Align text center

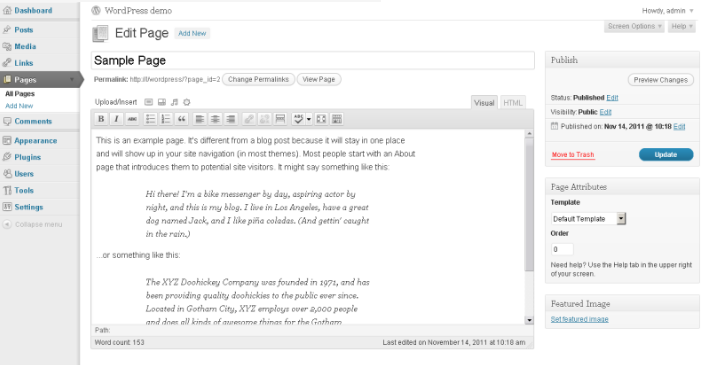[x=215, y=119]
